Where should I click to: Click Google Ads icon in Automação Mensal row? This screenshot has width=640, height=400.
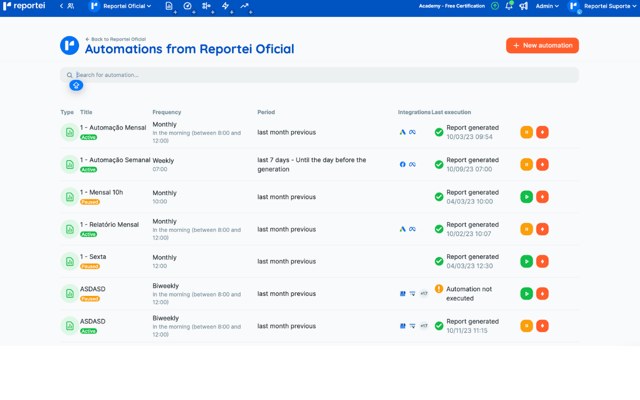click(402, 132)
